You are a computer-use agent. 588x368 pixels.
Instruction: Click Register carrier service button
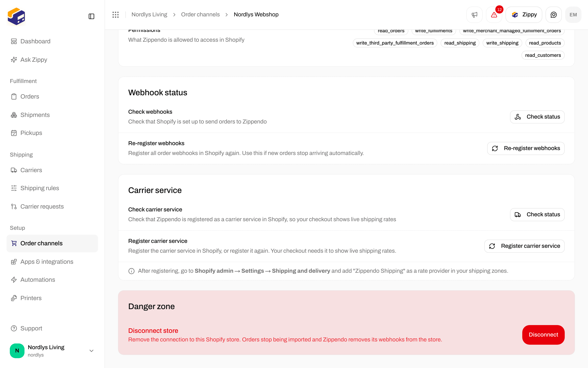point(524,246)
